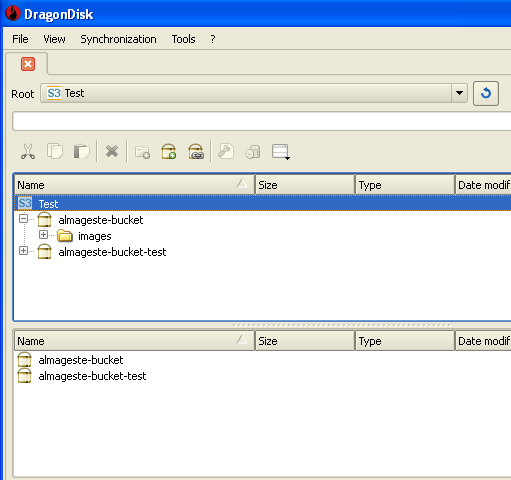The height and width of the screenshot is (480, 511).
Task: Select the images folder in tree
Action: coord(95,236)
